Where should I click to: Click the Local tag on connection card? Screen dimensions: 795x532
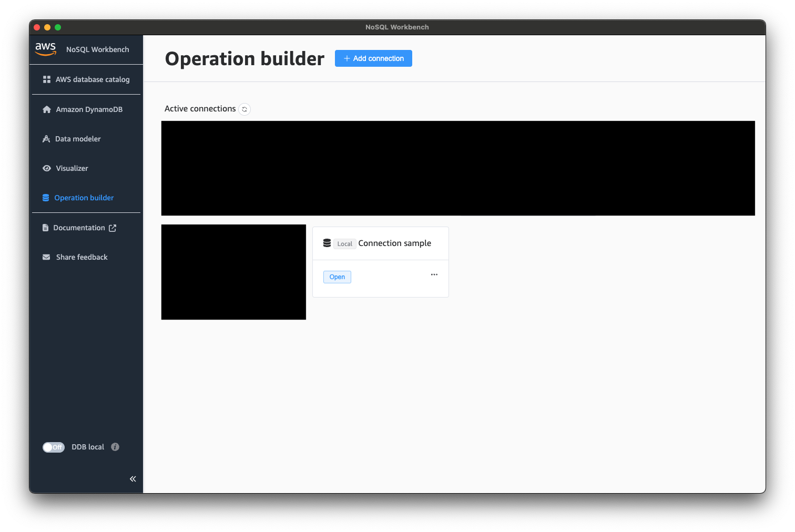pos(345,244)
